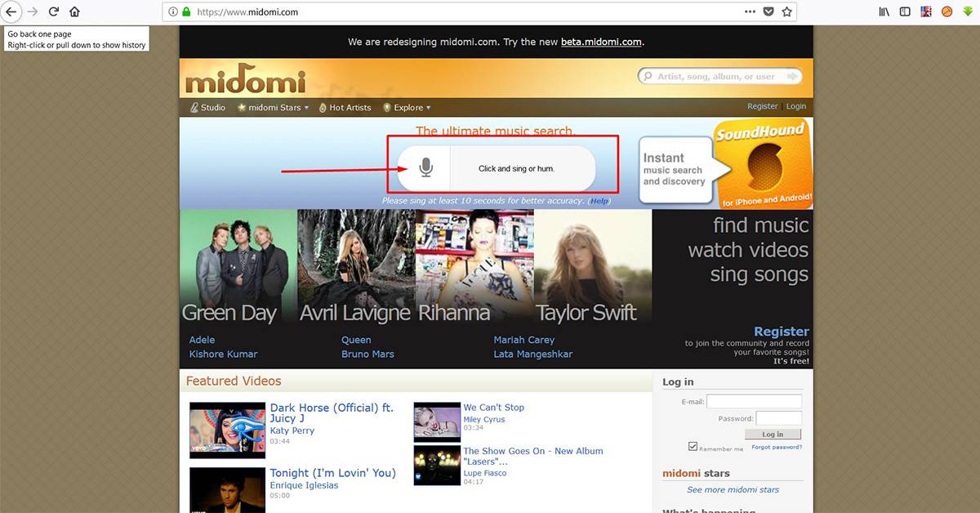The height and width of the screenshot is (513, 980).
Task: Click the Miley Cyrus artist link
Action: pos(484,419)
